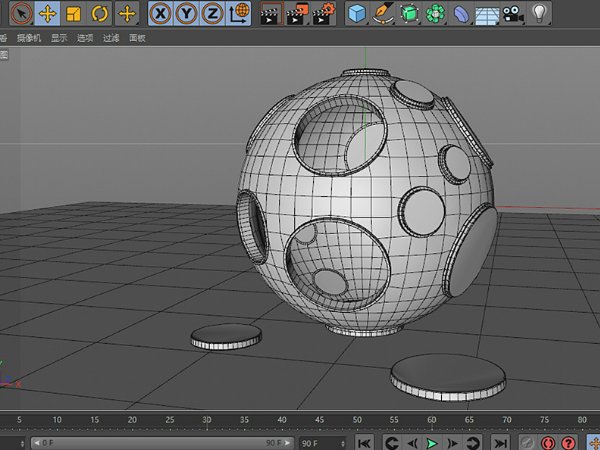600x450 pixels.
Task: Jump to the start of the animation
Action: [x=364, y=442]
